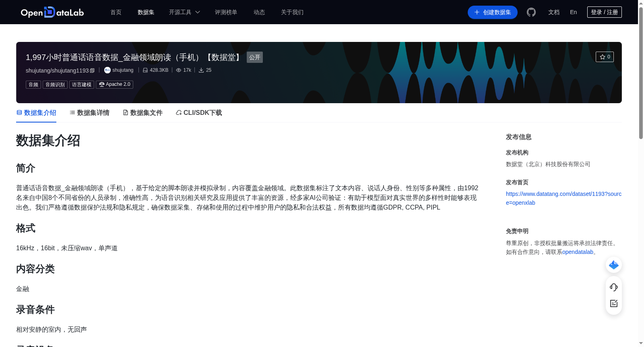Click the 创建数据集 button
Image resolution: width=644 pixels, height=347 pixels.
493,12
